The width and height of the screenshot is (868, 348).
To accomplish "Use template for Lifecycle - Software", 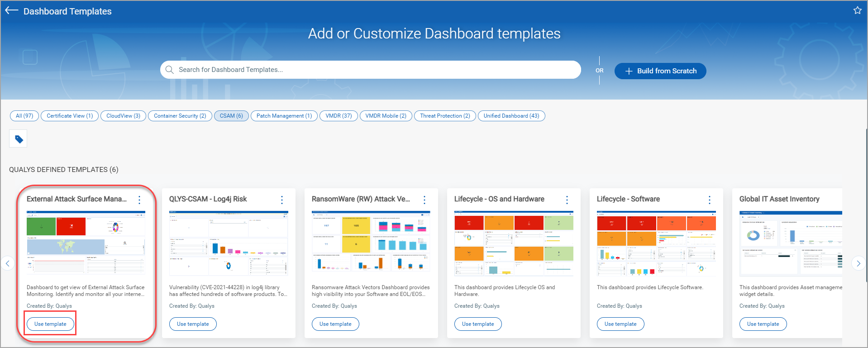I will pos(620,324).
